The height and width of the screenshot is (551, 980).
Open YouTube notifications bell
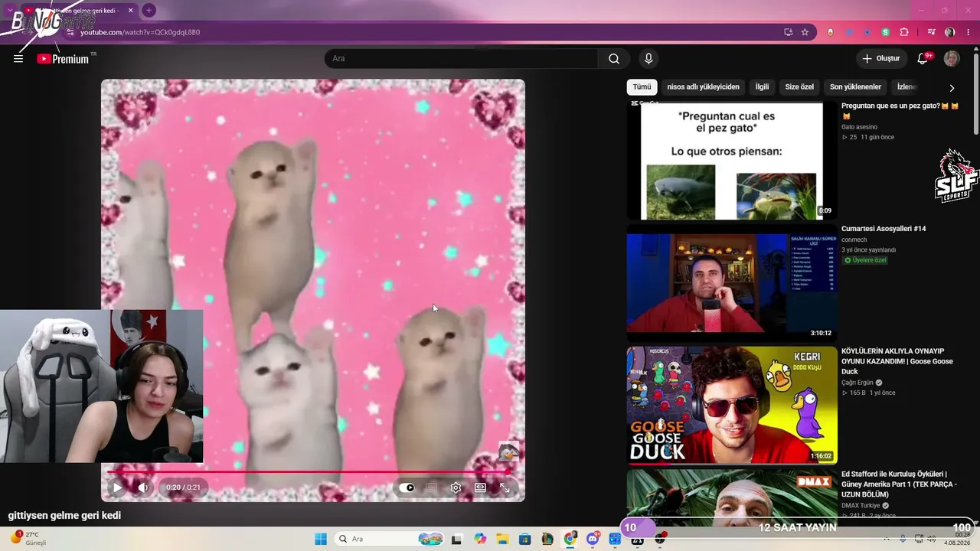pos(923,59)
